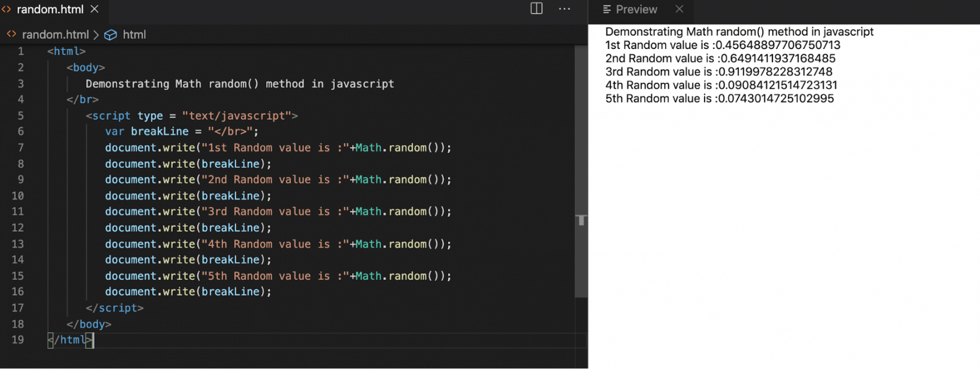Click the breadcrumb chevron separator

96,35
